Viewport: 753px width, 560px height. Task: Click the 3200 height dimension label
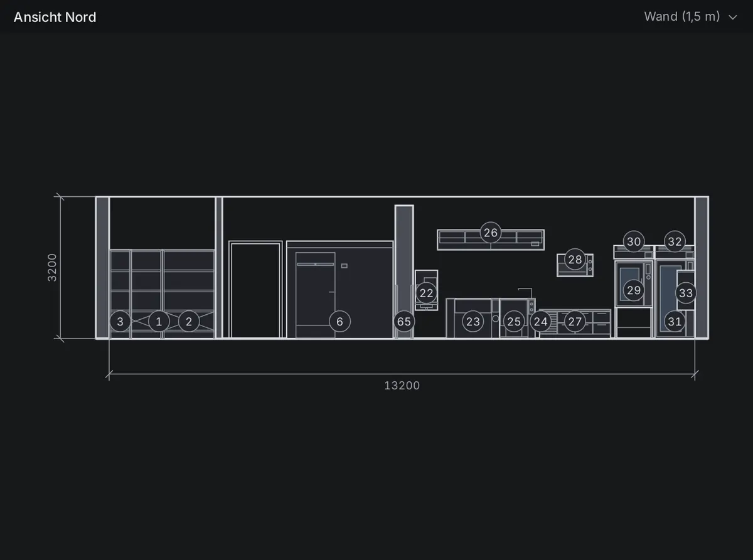pos(52,267)
